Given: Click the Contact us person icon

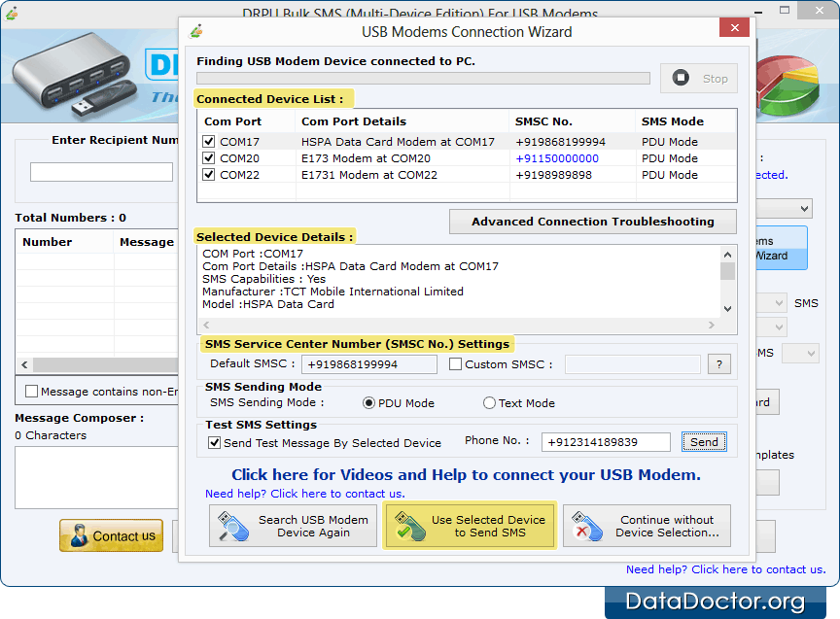Looking at the screenshot, I should 77,535.
